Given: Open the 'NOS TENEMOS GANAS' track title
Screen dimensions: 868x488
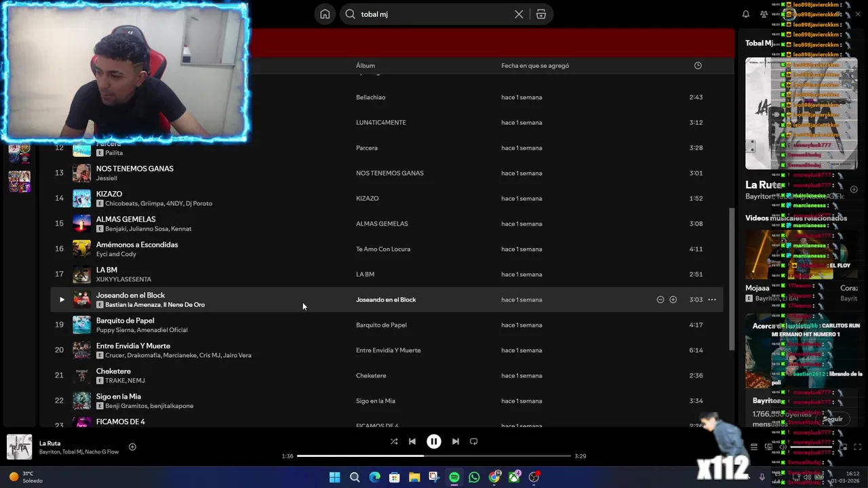Looking at the screenshot, I should 135,169.
